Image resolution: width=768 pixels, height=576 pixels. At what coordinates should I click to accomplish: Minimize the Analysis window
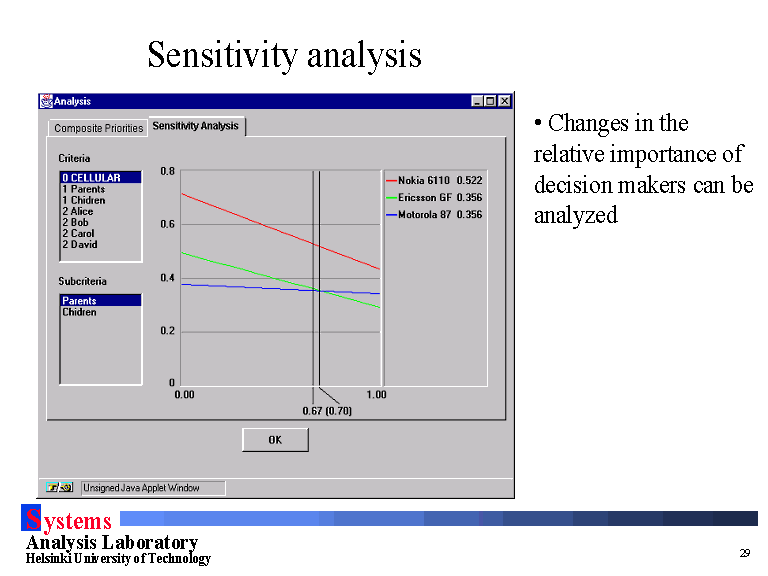[x=477, y=101]
